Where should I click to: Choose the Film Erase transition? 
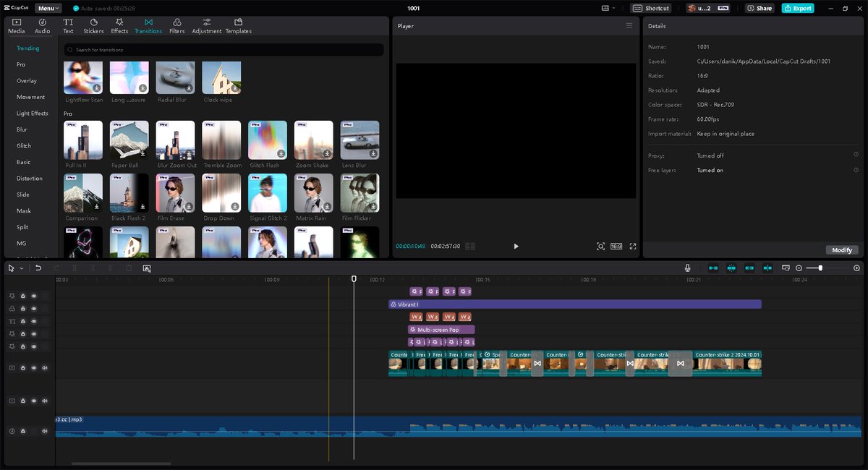[x=176, y=193]
